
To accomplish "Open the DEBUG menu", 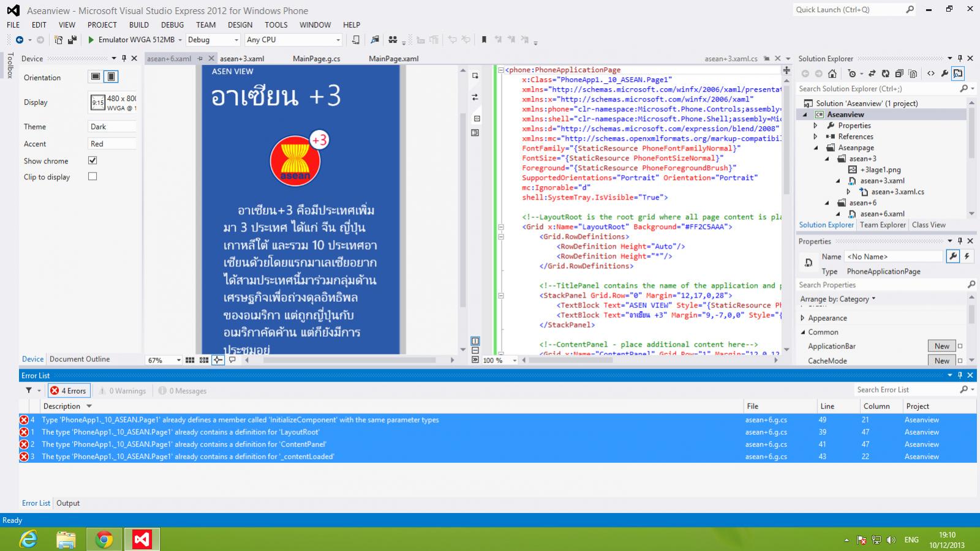I will [172, 24].
